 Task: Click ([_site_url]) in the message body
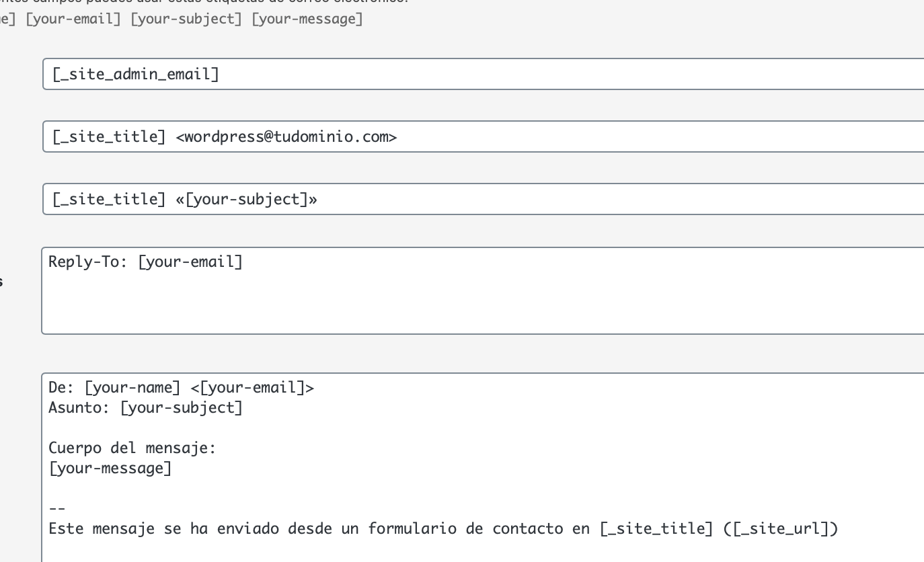click(x=781, y=529)
